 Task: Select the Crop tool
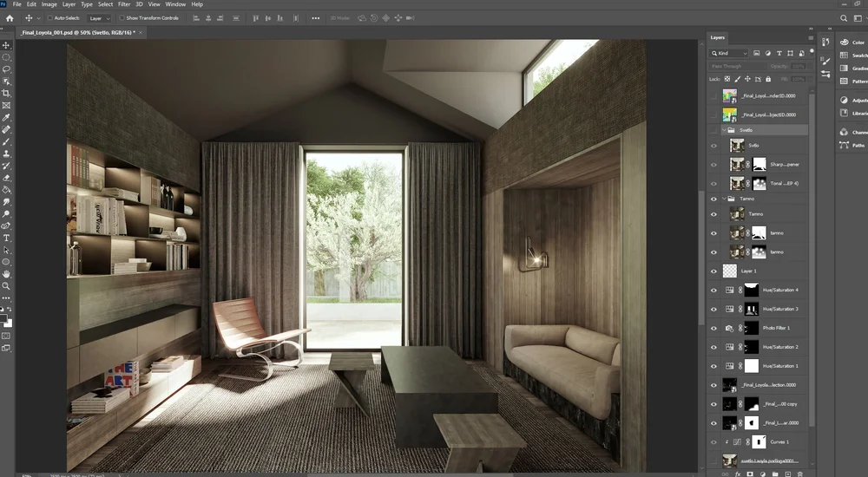point(6,94)
